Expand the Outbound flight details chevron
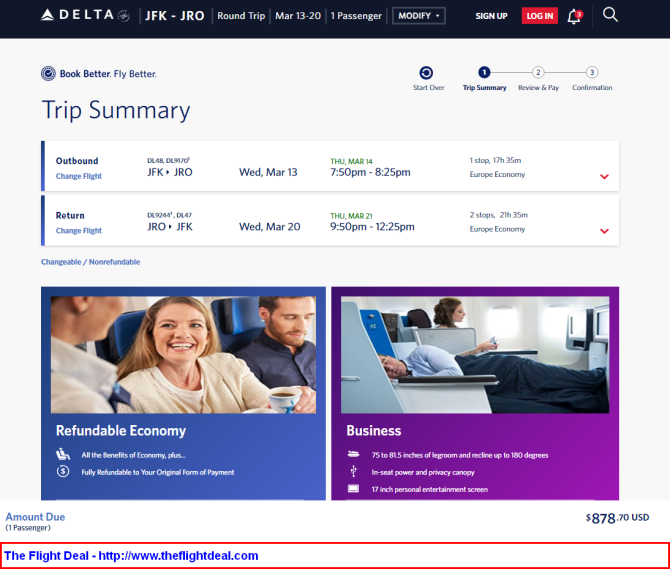Viewport: 670px width, 569px height. [x=604, y=176]
